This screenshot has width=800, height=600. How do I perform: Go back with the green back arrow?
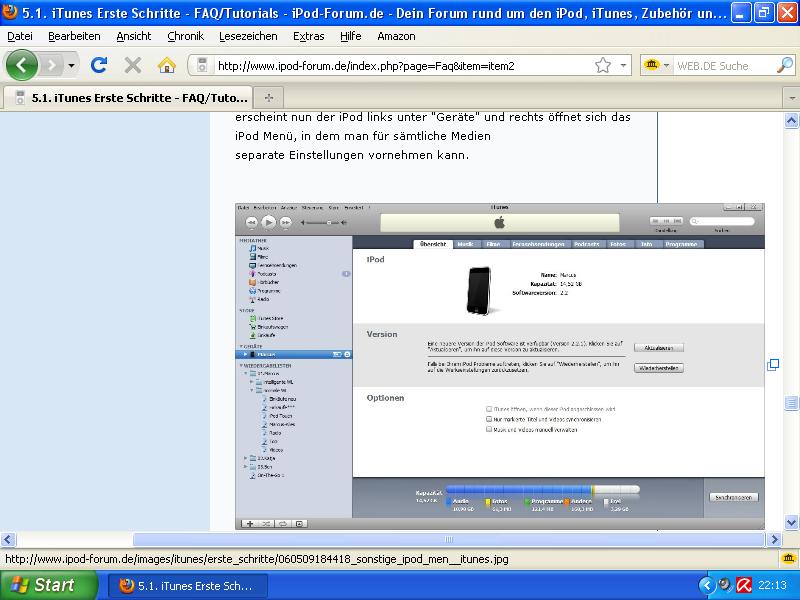pyautogui.click(x=21, y=65)
